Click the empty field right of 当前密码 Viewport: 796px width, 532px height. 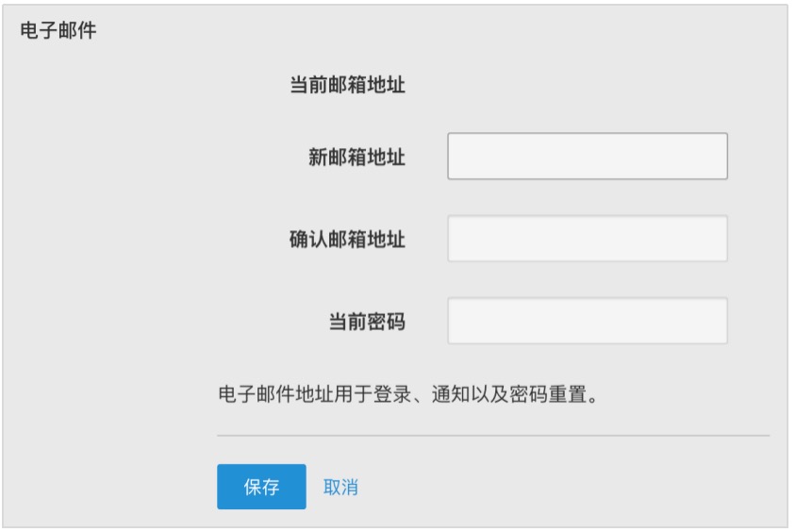(588, 321)
